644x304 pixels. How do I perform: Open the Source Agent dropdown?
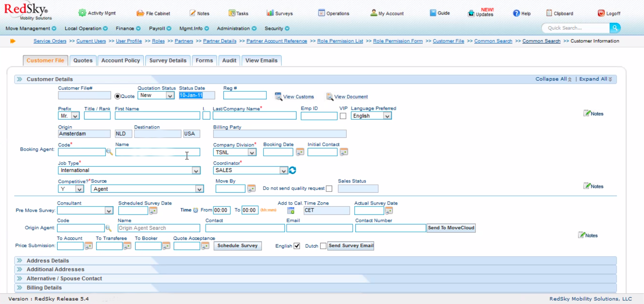(x=199, y=189)
